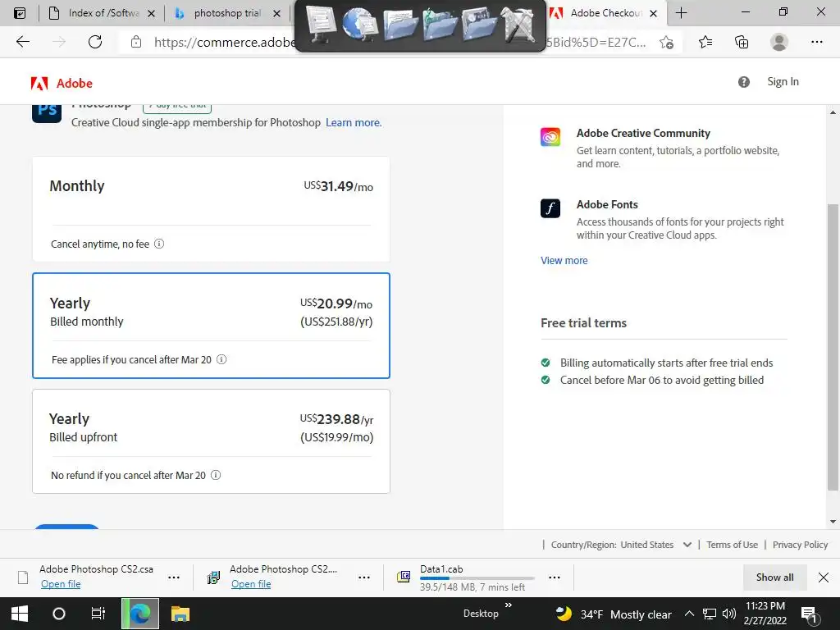
Task: Open Task View on the taskbar
Action: coord(98,614)
